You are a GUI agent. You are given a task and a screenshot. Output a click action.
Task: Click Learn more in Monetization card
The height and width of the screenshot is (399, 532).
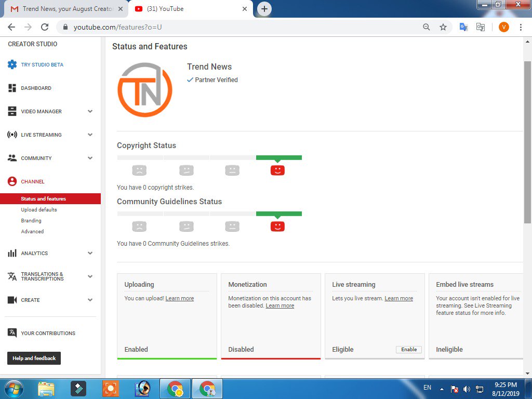pos(280,305)
